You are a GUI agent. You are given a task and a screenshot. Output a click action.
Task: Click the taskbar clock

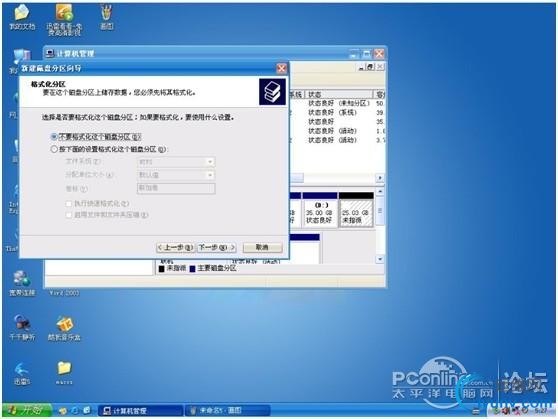pyautogui.click(x=541, y=411)
